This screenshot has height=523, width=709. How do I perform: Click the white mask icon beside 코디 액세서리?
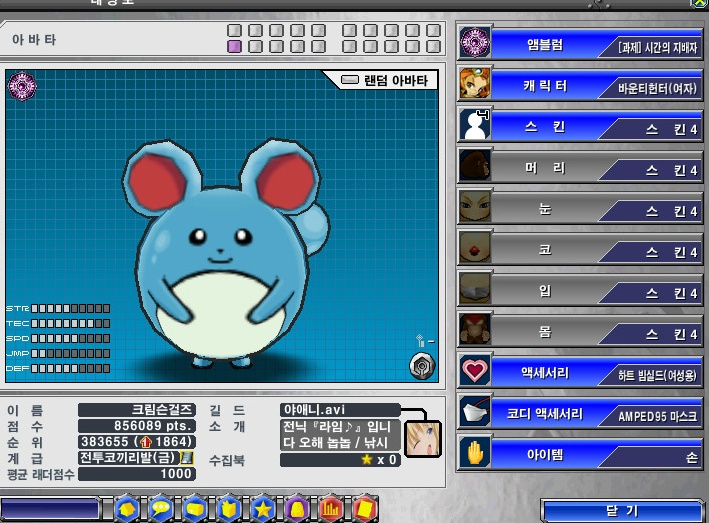click(x=475, y=412)
